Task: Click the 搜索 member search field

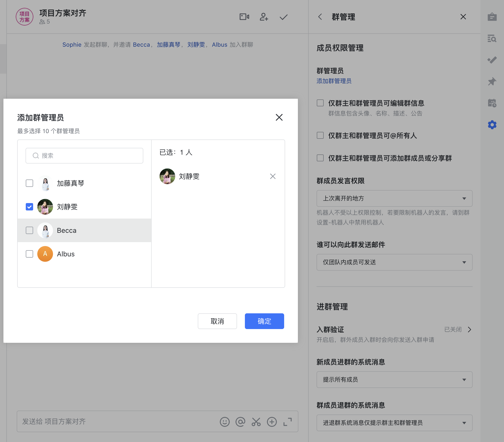Action: pos(84,156)
